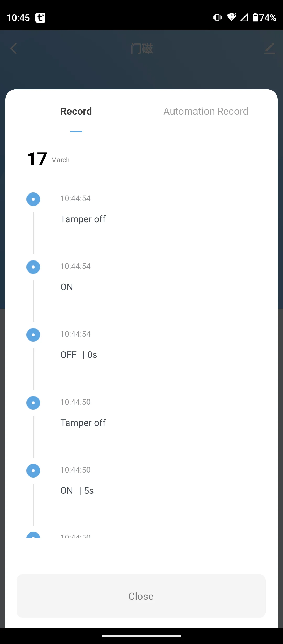Tap the edit pencil icon
This screenshot has height=644, width=283.
click(x=270, y=49)
